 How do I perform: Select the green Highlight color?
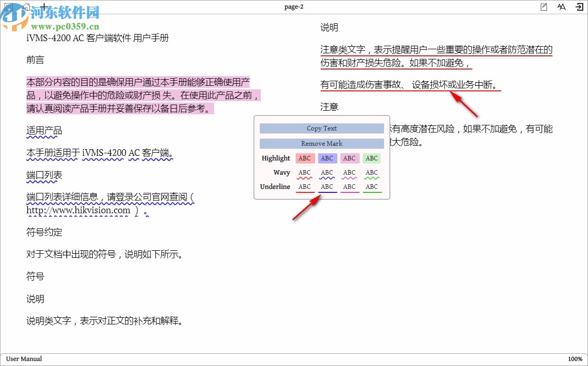[371, 158]
